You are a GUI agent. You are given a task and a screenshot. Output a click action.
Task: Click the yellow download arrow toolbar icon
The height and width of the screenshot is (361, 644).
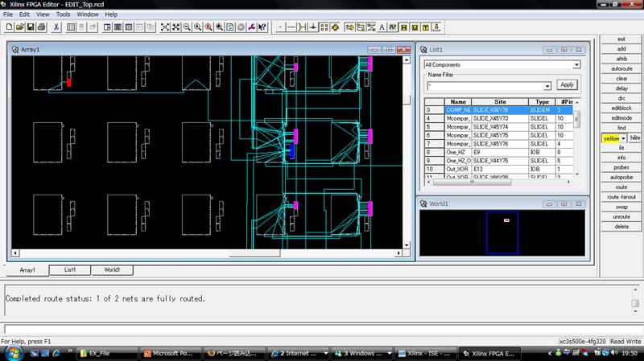point(436,27)
